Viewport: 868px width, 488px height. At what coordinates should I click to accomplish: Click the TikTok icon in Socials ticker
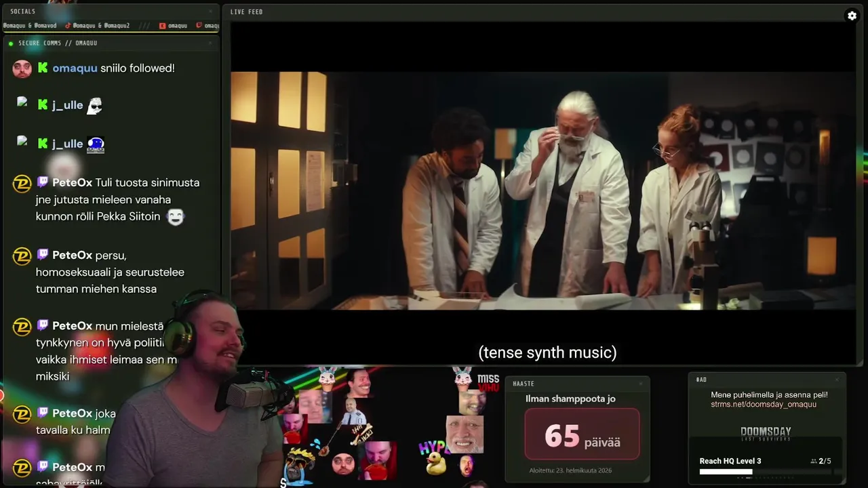point(68,26)
